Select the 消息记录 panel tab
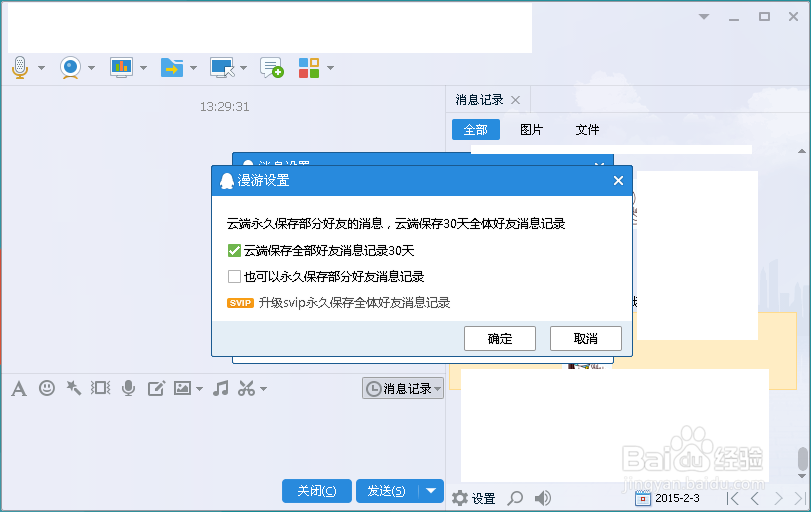Image resolution: width=811 pixels, height=512 pixels. tap(479, 100)
